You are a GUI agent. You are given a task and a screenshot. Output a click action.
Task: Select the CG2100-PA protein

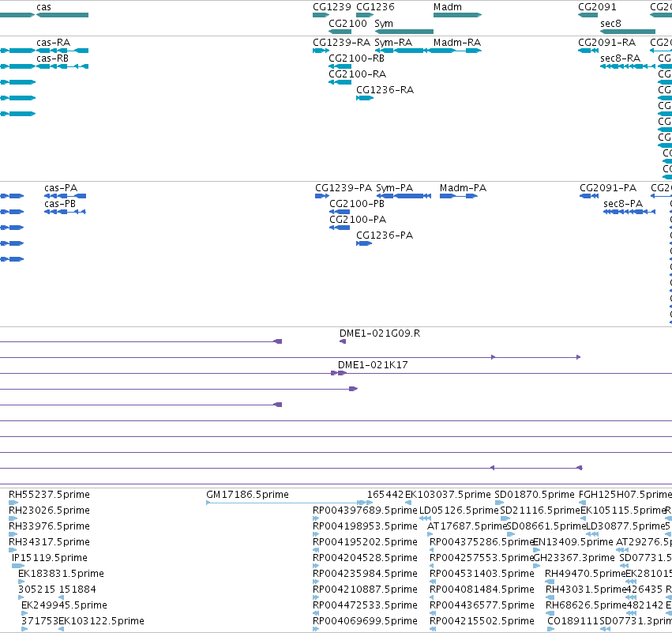click(340, 228)
